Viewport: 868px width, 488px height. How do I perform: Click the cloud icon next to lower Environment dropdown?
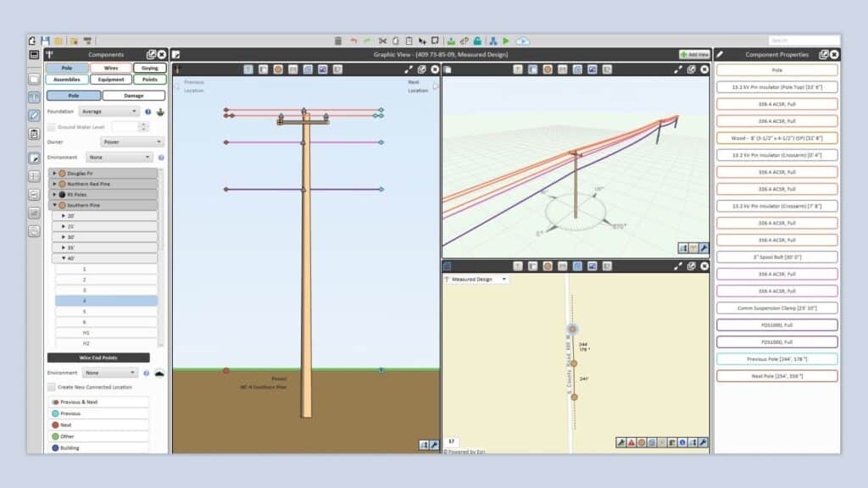click(160, 373)
